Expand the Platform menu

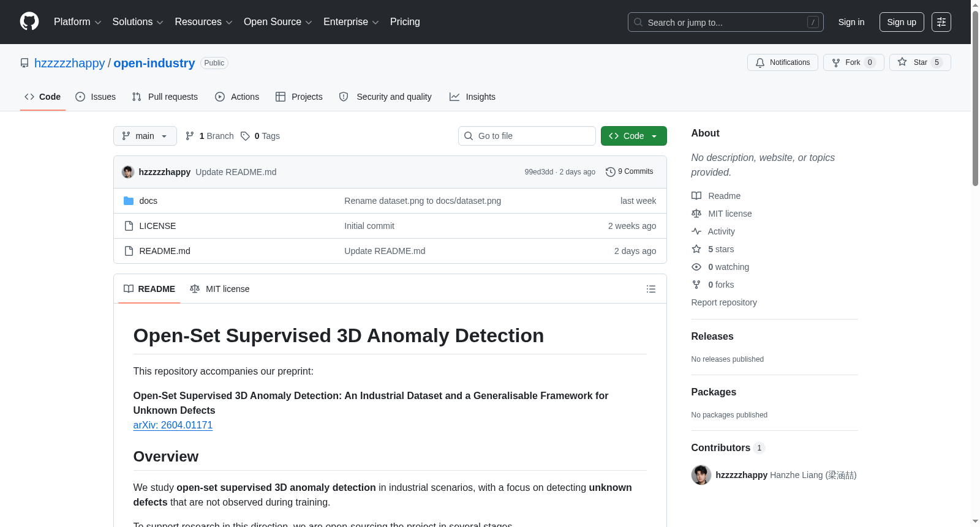78,22
